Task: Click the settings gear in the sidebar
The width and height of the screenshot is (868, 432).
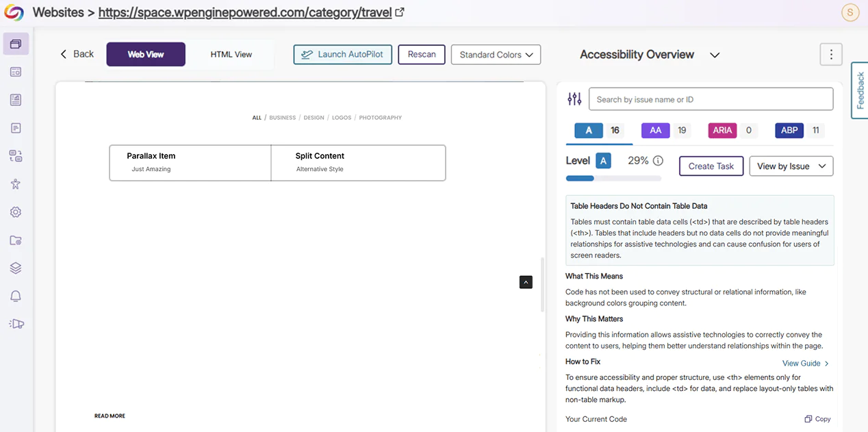Action: point(15,212)
